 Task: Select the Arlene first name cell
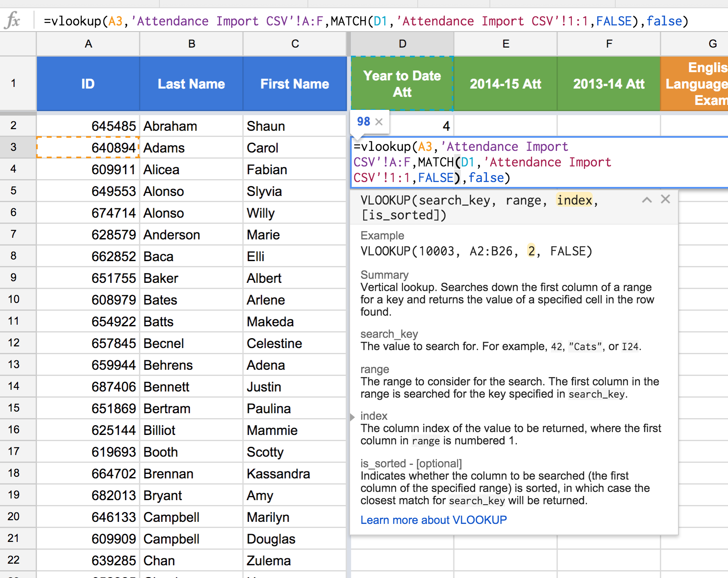(x=295, y=300)
